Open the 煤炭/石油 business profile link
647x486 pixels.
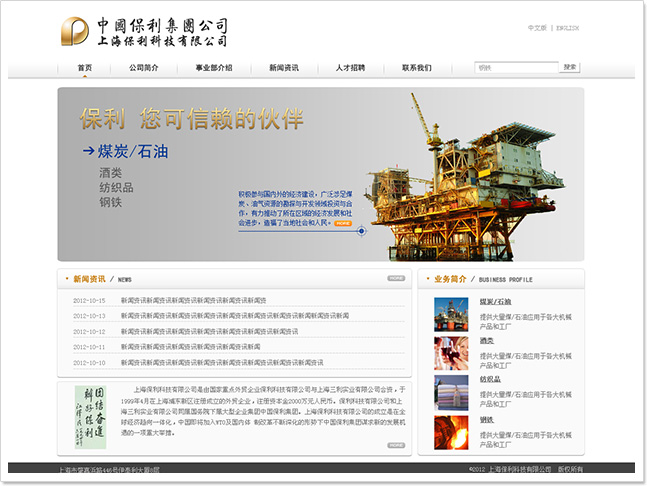(495, 302)
